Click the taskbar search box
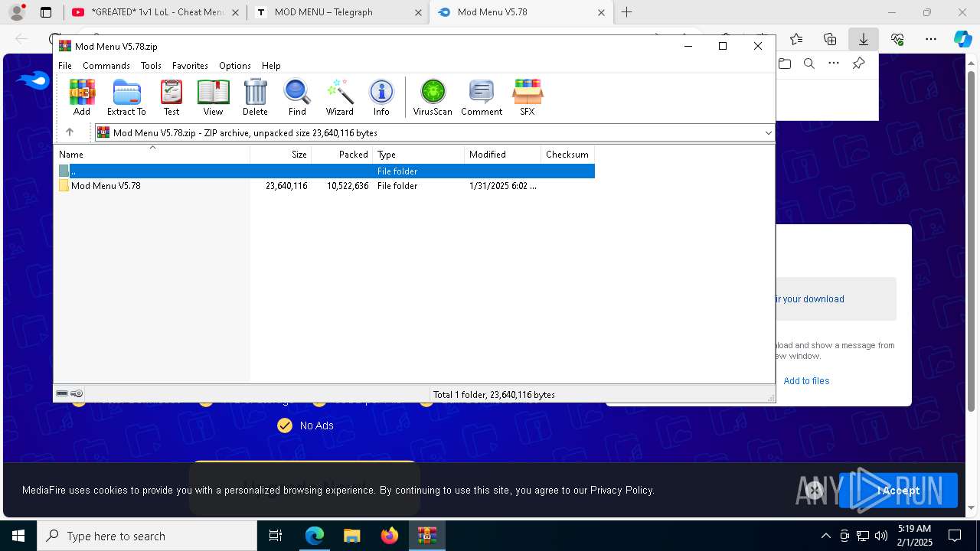 tap(147, 536)
